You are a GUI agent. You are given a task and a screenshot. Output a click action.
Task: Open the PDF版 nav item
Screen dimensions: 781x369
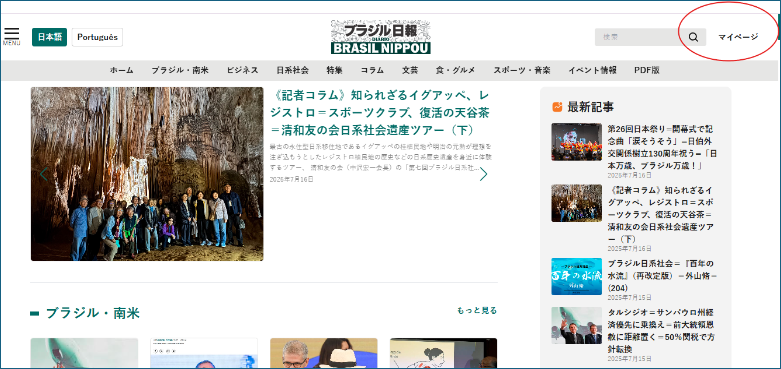[647, 70]
